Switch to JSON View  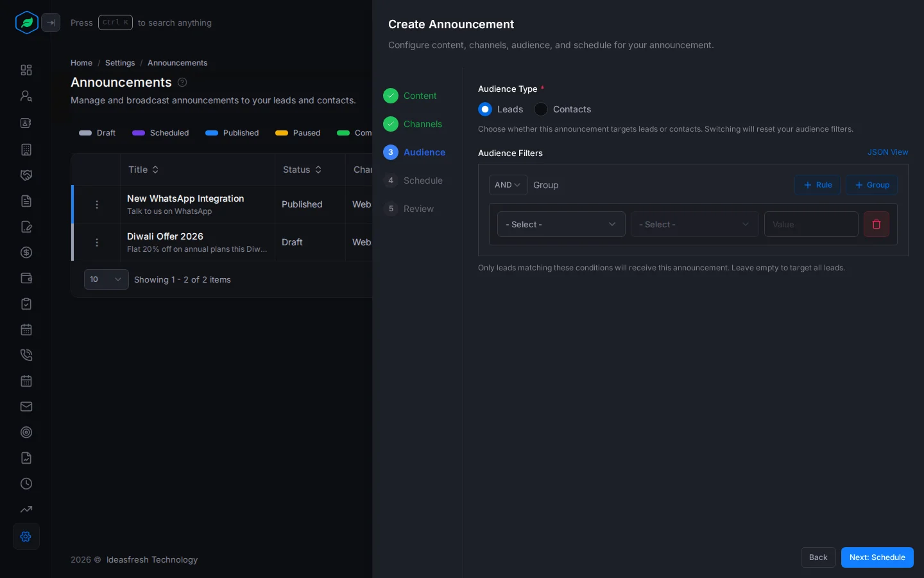pyautogui.click(x=888, y=152)
